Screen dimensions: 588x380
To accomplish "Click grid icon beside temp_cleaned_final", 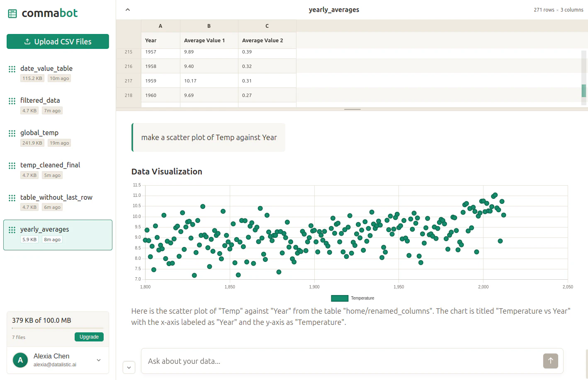I will pyautogui.click(x=12, y=166).
